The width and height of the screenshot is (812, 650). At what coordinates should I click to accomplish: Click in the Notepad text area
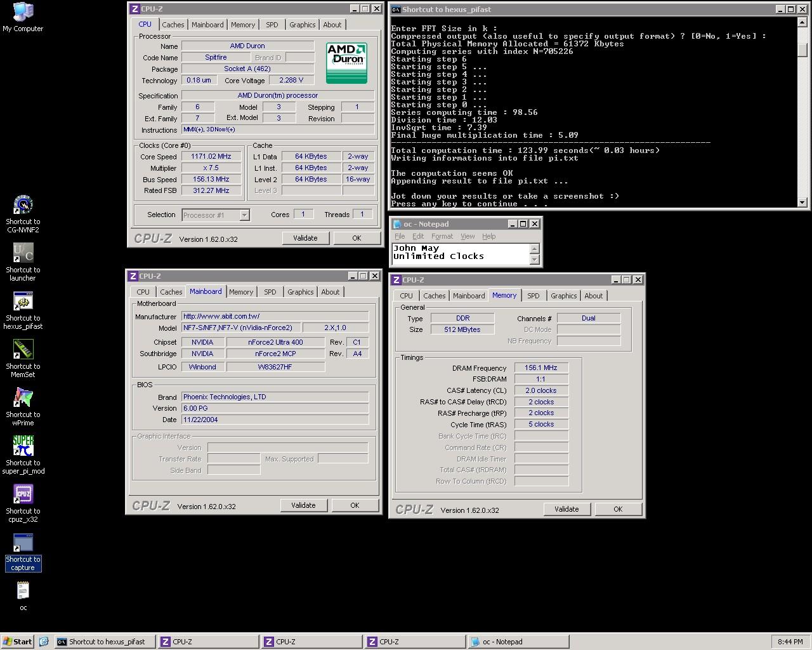coord(461,253)
